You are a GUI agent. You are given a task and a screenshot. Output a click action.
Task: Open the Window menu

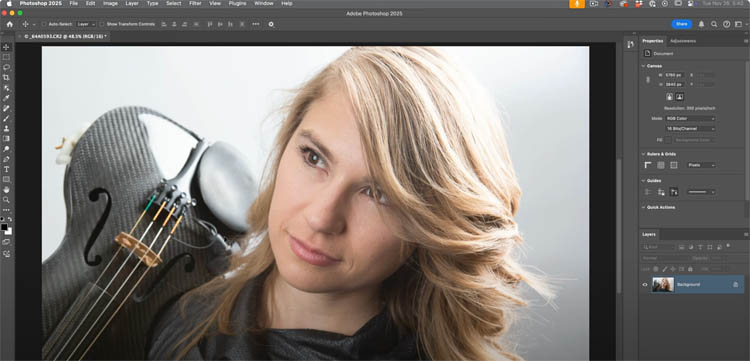pyautogui.click(x=264, y=3)
